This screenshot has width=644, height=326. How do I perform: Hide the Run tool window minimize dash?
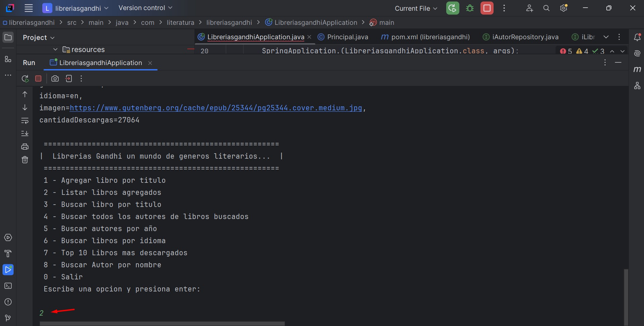click(x=618, y=63)
